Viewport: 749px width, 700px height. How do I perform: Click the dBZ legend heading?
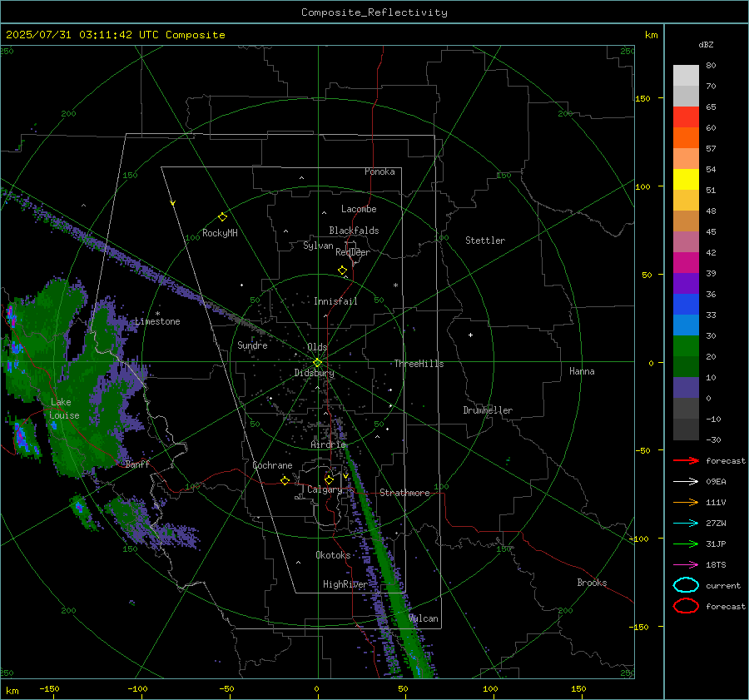(706, 45)
